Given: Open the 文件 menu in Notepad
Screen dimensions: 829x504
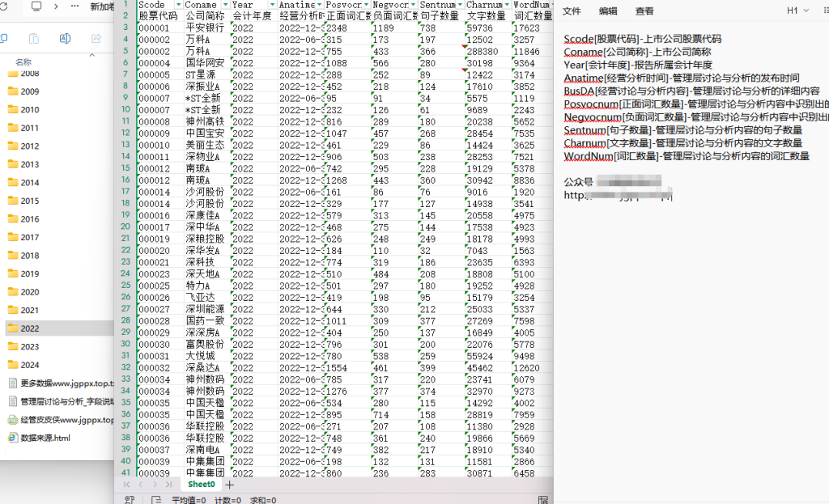Looking at the screenshot, I should (x=571, y=11).
